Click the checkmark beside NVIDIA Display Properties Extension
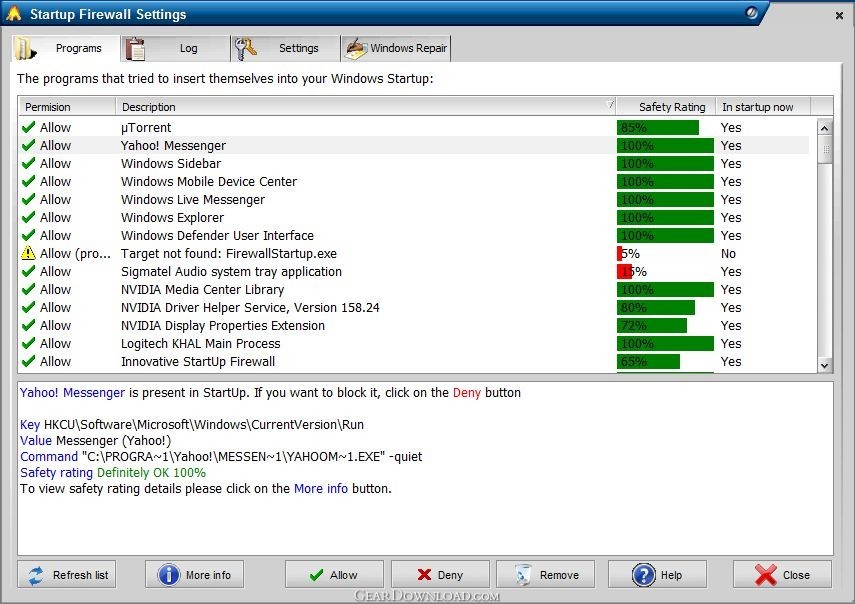This screenshot has width=855, height=604. [28, 325]
